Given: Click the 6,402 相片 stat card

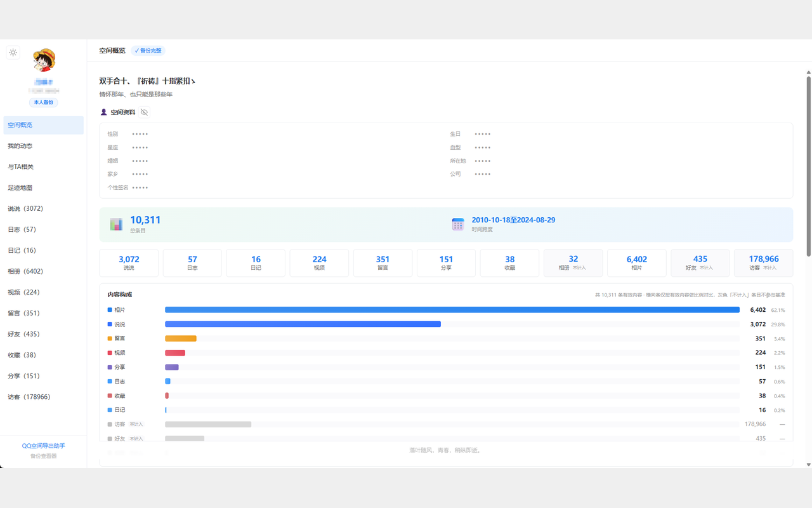Looking at the screenshot, I should pos(636,263).
